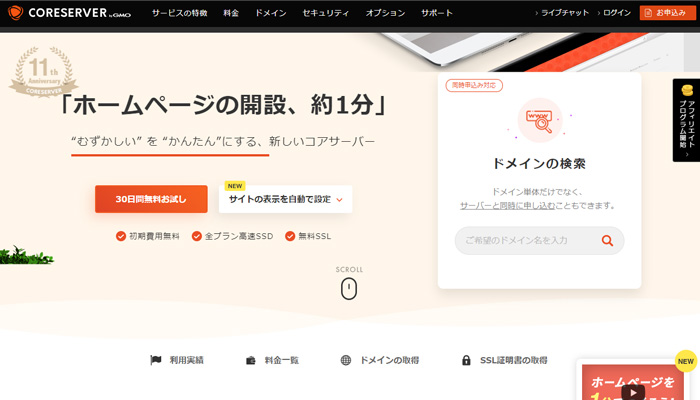
Task: Click 無料SSL text
Action: 314,236
